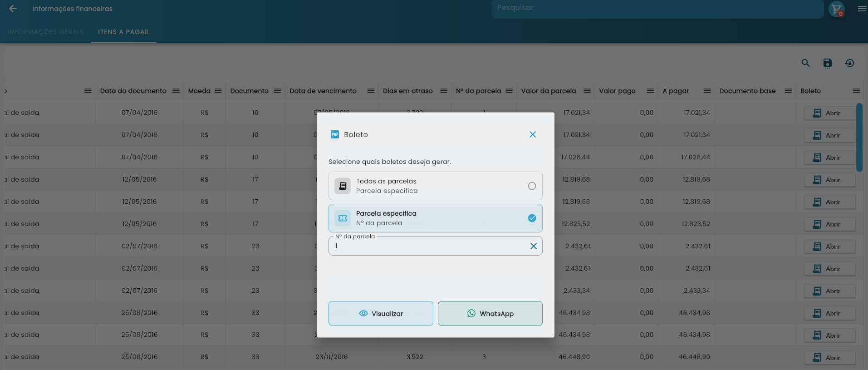This screenshot has height=370, width=868.
Task: Open boleto for the 12.823,52 row
Action: click(829, 224)
